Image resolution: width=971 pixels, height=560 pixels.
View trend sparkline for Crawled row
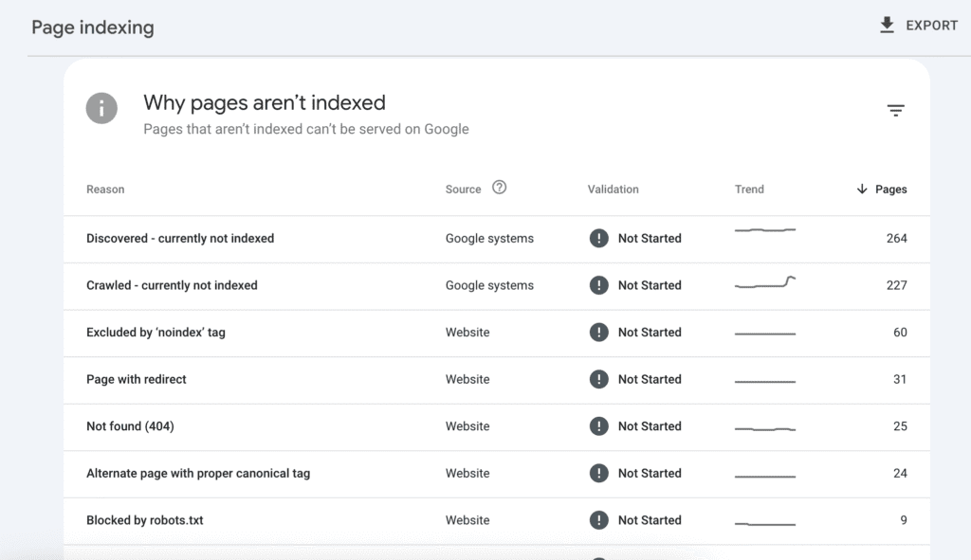pyautogui.click(x=765, y=283)
